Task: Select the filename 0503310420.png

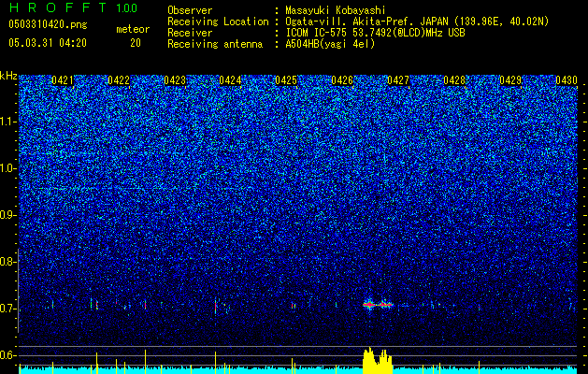Action: pyautogui.click(x=48, y=24)
